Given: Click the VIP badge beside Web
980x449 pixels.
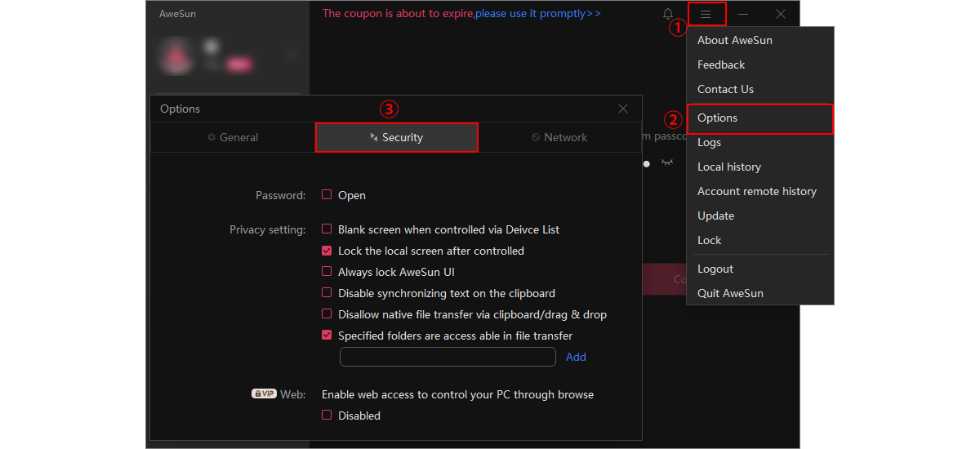Looking at the screenshot, I should (x=264, y=393).
